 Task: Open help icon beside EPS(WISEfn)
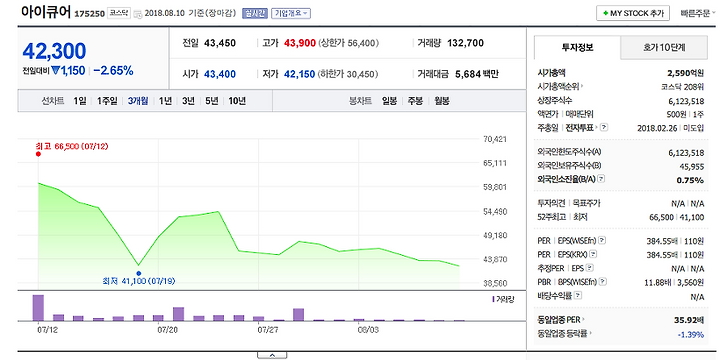[x=602, y=240]
